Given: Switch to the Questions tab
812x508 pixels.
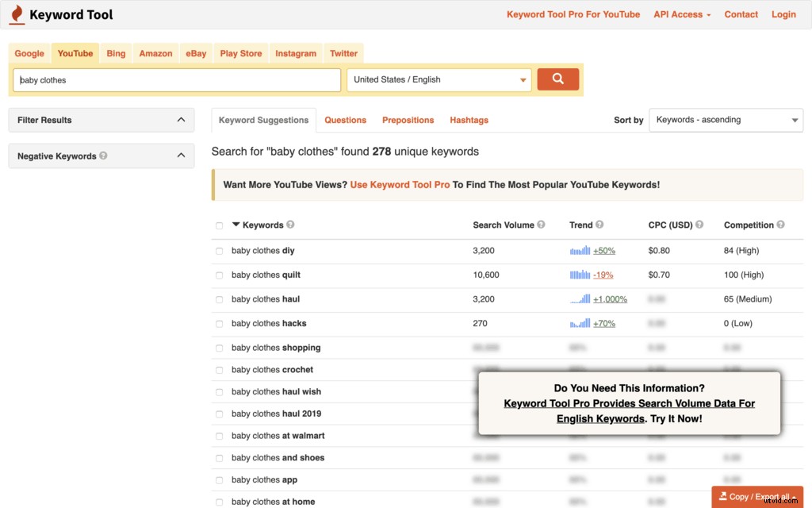Looking at the screenshot, I should click(x=345, y=120).
